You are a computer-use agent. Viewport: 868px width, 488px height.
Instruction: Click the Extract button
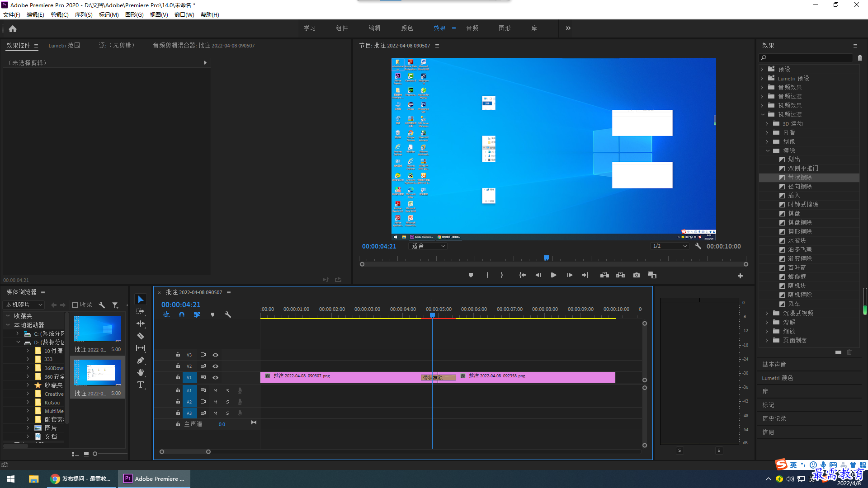tap(620, 275)
